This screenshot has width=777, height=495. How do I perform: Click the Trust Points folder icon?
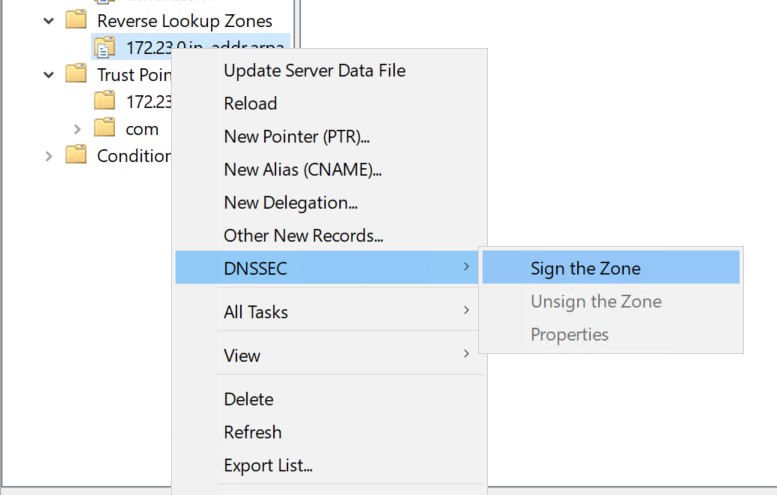(76, 74)
